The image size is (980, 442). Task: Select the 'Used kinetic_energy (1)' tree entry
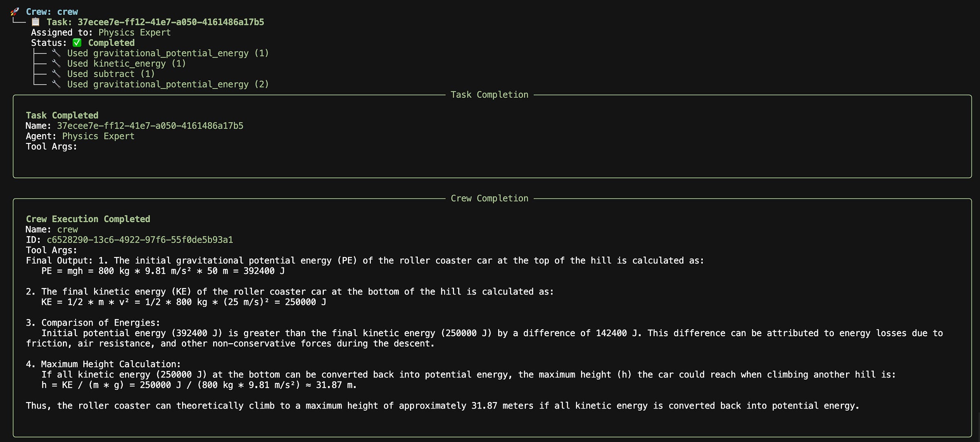pos(126,64)
